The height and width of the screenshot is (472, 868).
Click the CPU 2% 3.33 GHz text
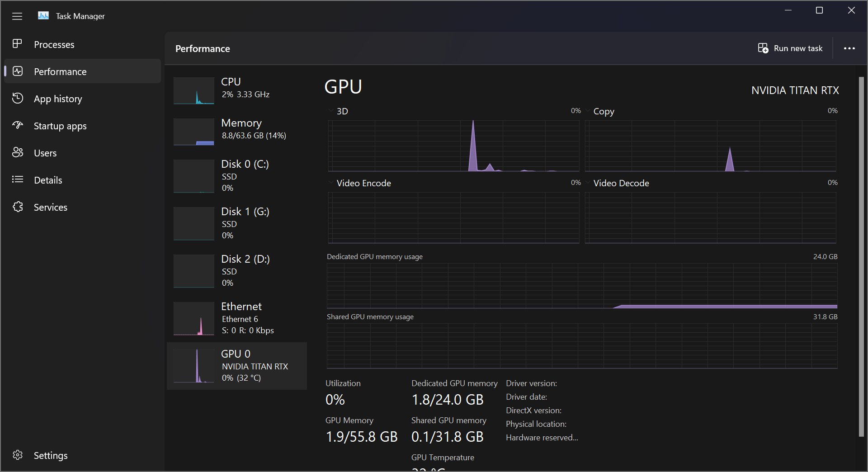point(245,94)
